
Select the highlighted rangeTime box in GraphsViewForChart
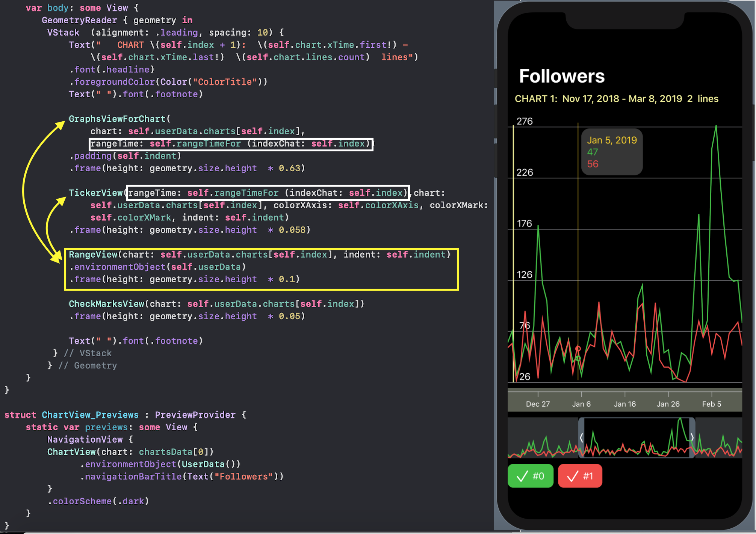point(231,143)
